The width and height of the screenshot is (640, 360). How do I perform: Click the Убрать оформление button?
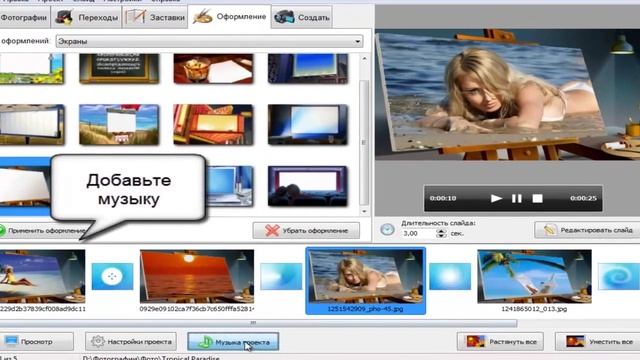[x=306, y=231]
